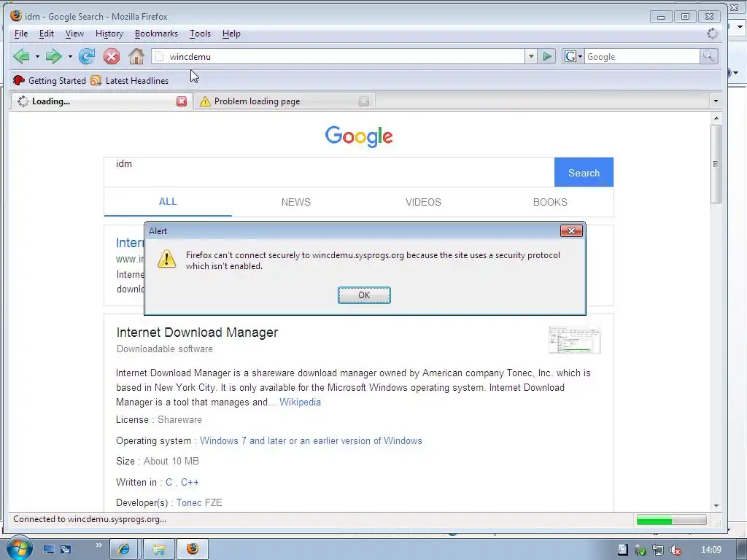
Task: Switch to the Loading... tab
Action: [101, 101]
